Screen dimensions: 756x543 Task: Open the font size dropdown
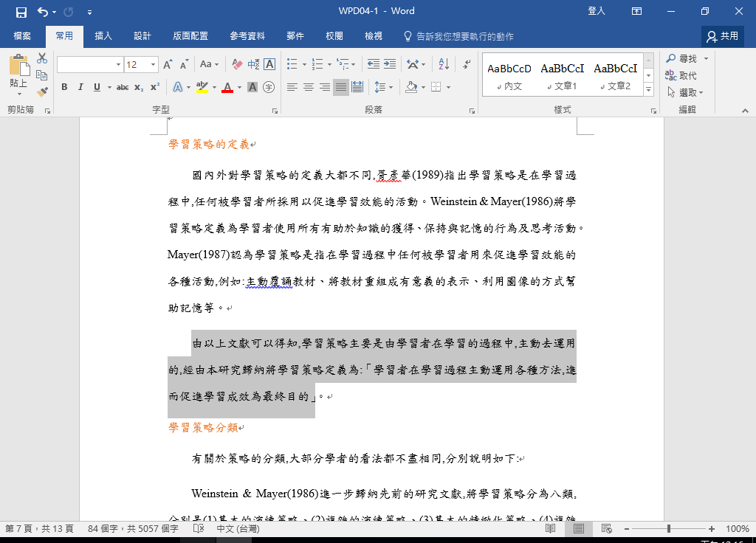[153, 65]
